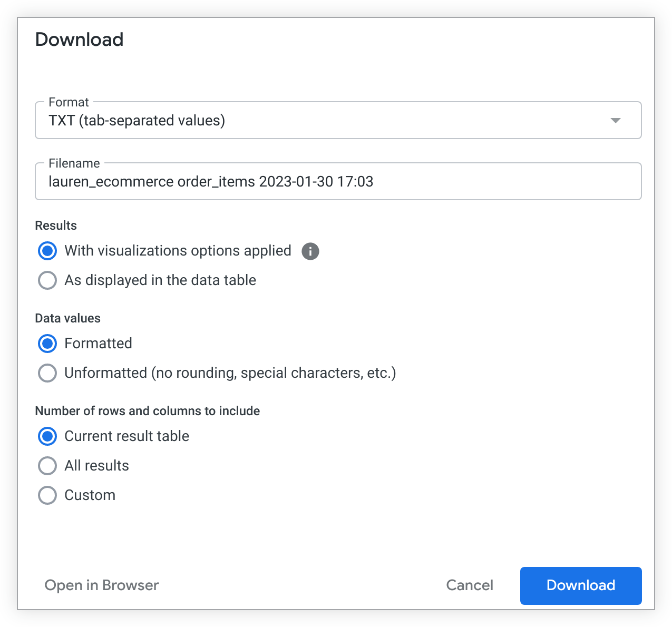This screenshot has width=672, height=627.
Task: Select With visualizations options applied
Action: pos(47,251)
